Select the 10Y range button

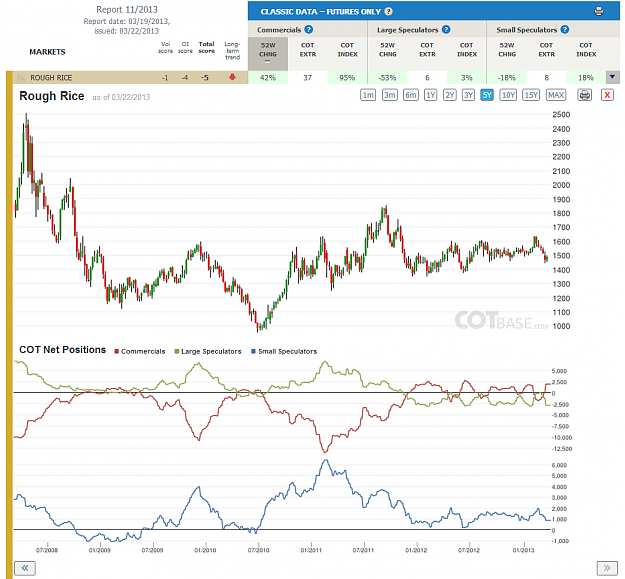508,95
